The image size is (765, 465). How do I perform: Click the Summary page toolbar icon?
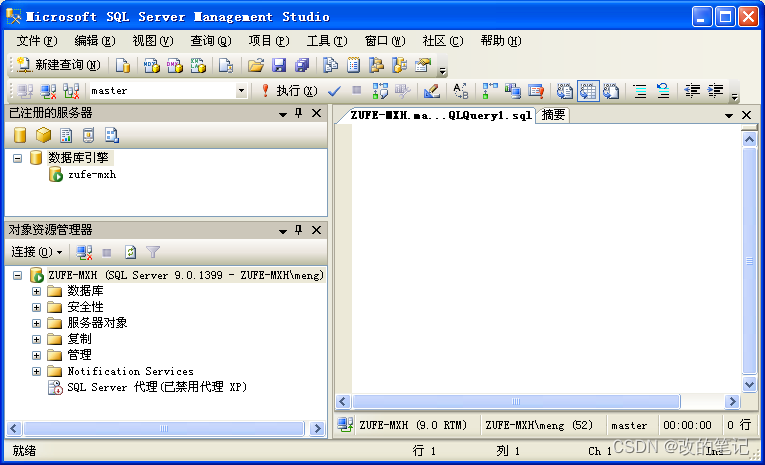tap(353, 65)
